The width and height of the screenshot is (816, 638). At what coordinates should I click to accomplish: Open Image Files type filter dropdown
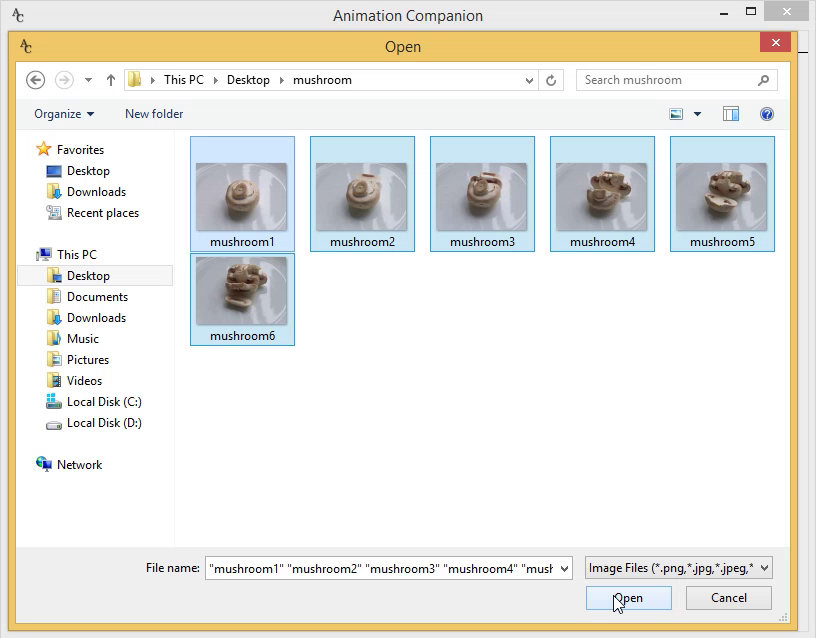click(679, 568)
